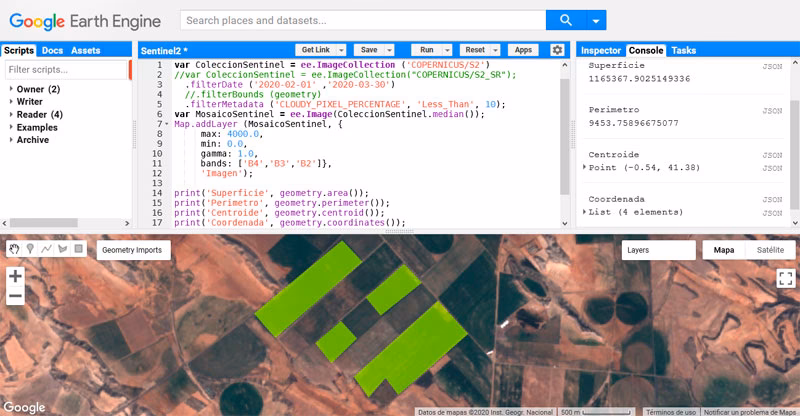Zoom out on the map
The height and width of the screenshot is (416, 800).
point(15,296)
